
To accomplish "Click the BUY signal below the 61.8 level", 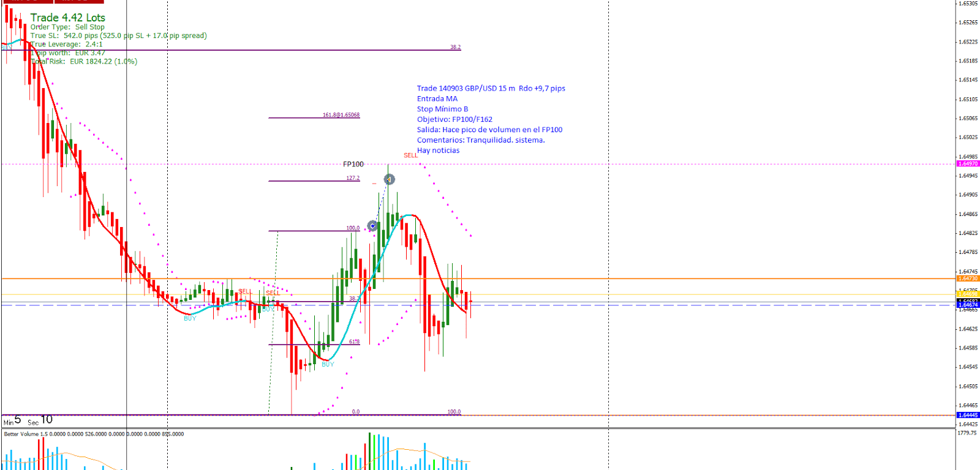I will pos(328,364).
